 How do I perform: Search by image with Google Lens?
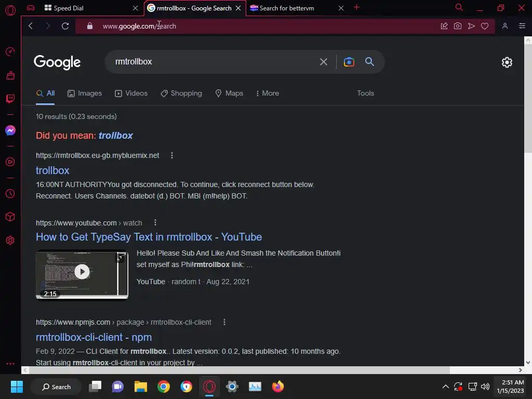(349, 62)
